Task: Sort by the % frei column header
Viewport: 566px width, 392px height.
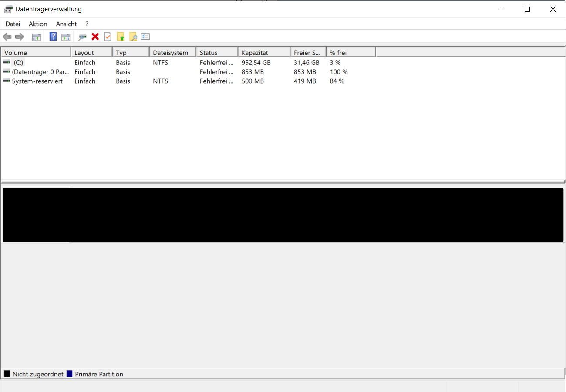Action: (350, 52)
